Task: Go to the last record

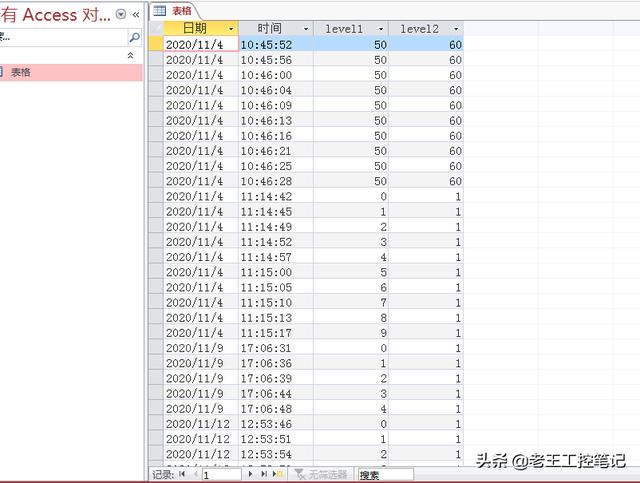Action: point(264,474)
